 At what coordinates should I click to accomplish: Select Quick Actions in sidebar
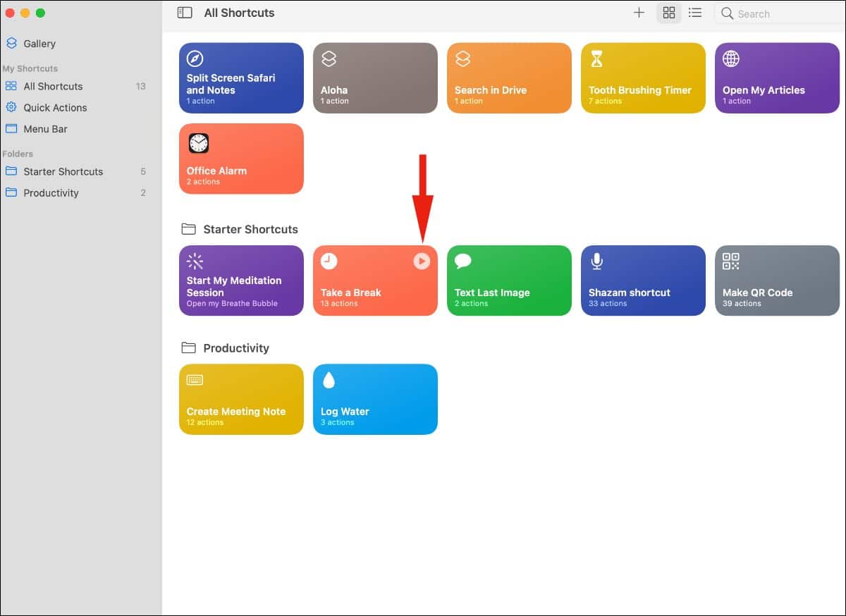[x=55, y=108]
